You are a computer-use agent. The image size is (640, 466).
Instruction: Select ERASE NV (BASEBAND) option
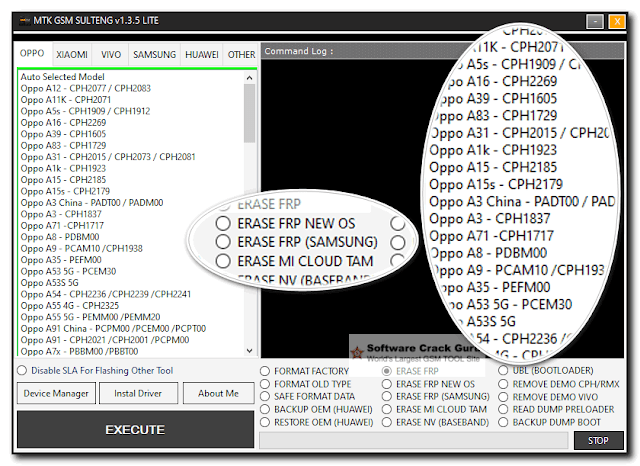coord(435,422)
